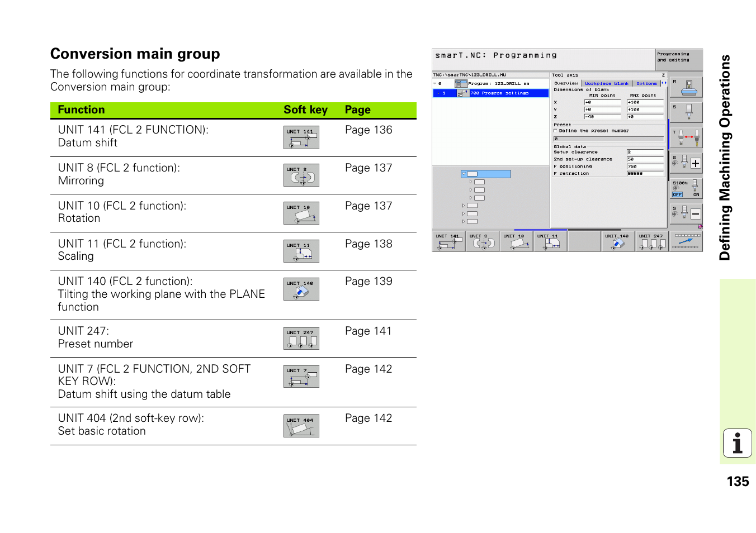Image resolution: width=756 pixels, height=533 pixels.
Task: Click the information icon in the page margin
Action: click(738, 443)
